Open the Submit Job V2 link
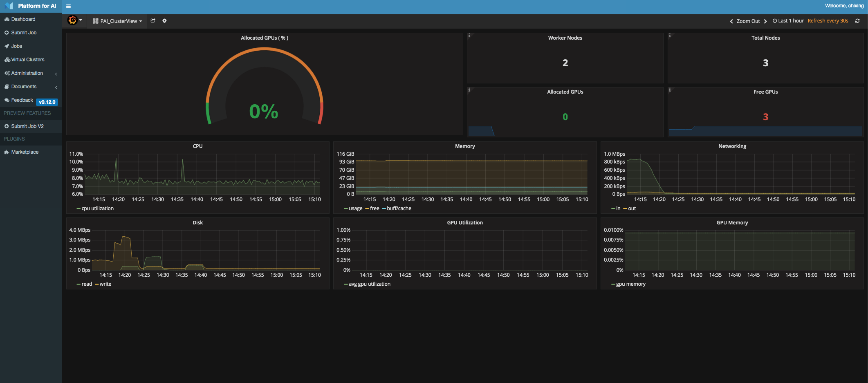The width and height of the screenshot is (868, 383). tap(27, 126)
